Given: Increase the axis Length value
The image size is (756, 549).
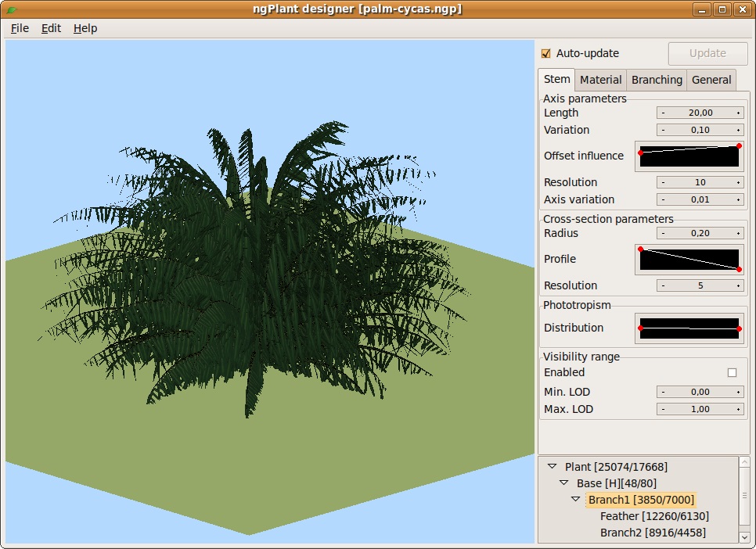Looking at the screenshot, I should (738, 113).
